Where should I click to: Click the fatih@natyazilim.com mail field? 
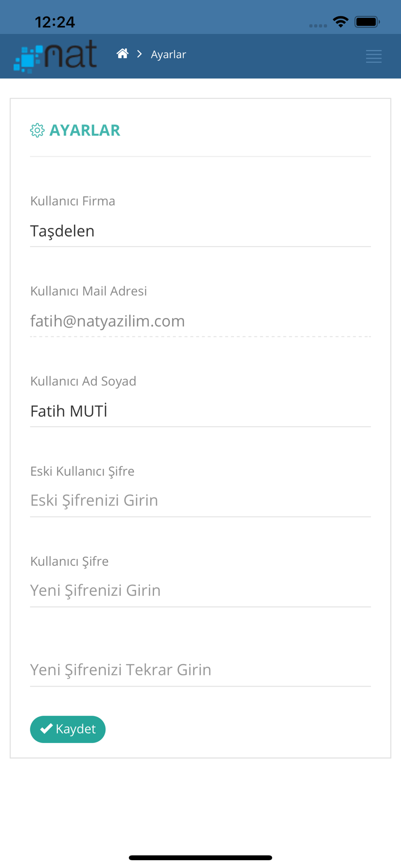[x=200, y=321]
